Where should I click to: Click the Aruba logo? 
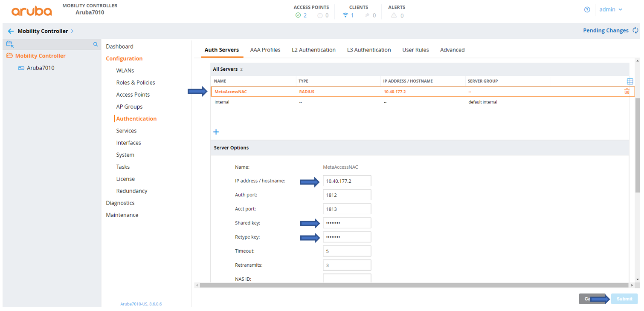coord(32,11)
